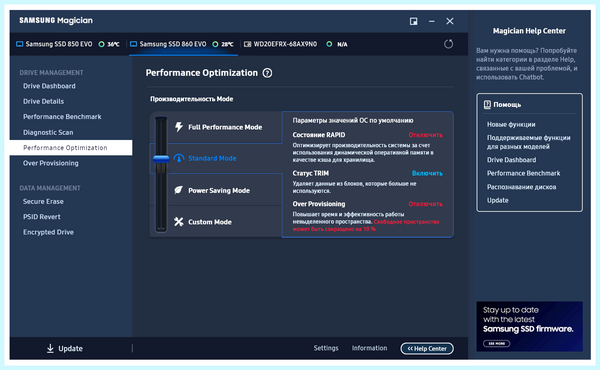The width and height of the screenshot is (600, 370).
Task: Click the refresh drives icon
Action: [448, 44]
